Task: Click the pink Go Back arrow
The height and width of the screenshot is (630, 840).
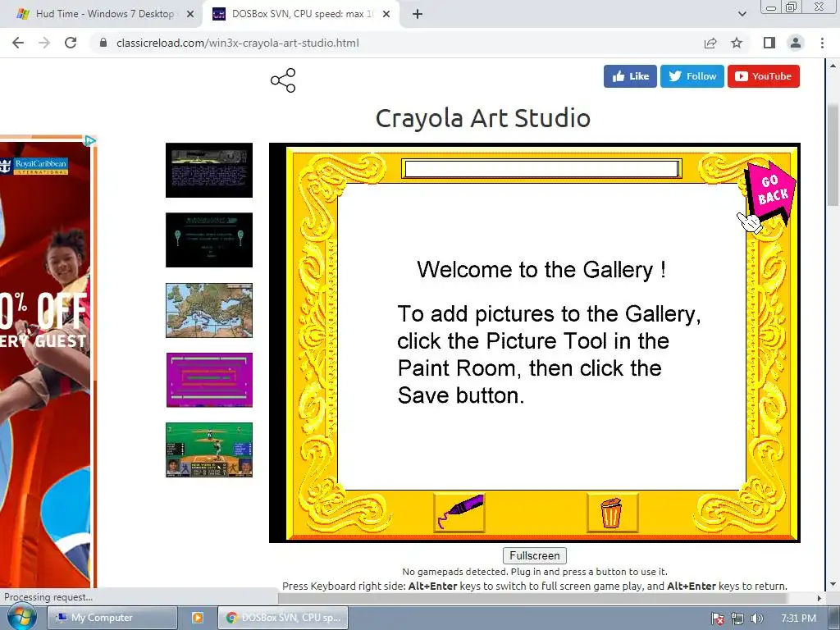Action: coord(771,192)
